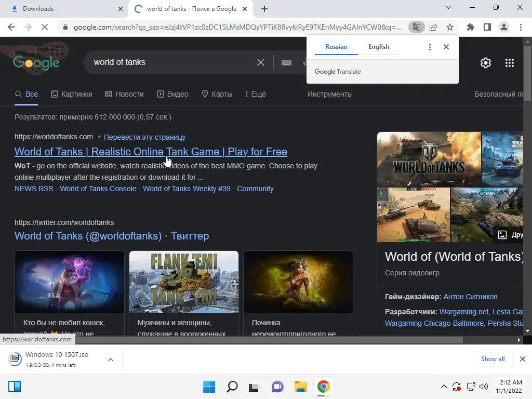Open Инструменты search tools
Viewport: 532px width, 399px height.
click(330, 95)
